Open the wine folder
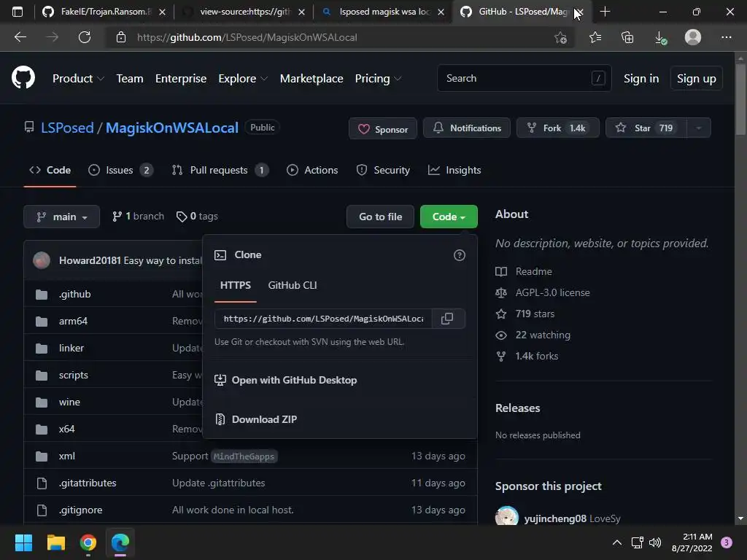This screenshot has height=560, width=747. click(x=69, y=402)
